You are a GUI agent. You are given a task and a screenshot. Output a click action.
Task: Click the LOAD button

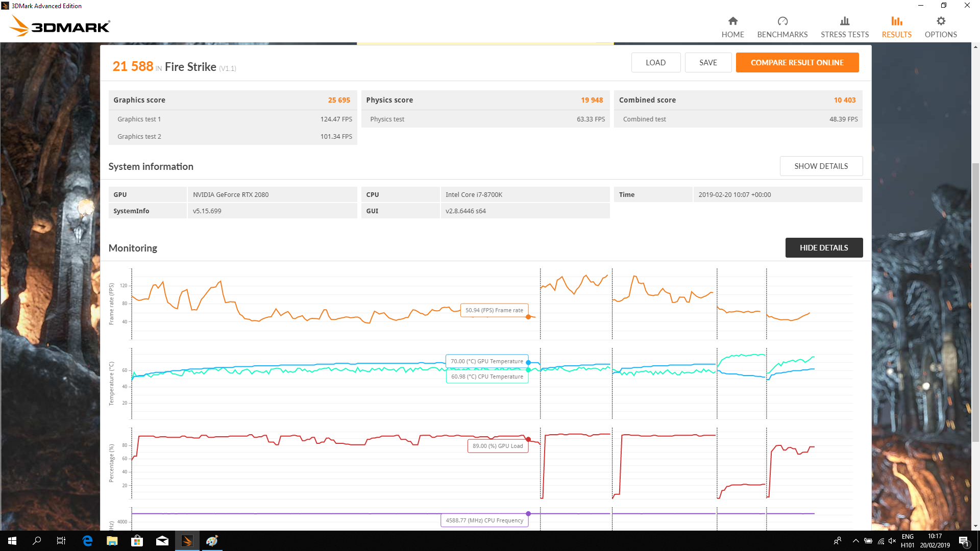(x=655, y=62)
